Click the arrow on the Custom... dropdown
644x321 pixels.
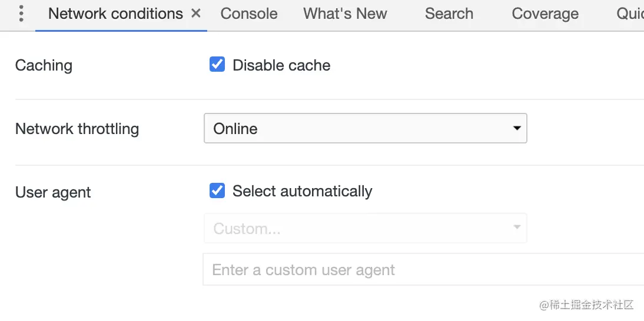[x=517, y=228]
